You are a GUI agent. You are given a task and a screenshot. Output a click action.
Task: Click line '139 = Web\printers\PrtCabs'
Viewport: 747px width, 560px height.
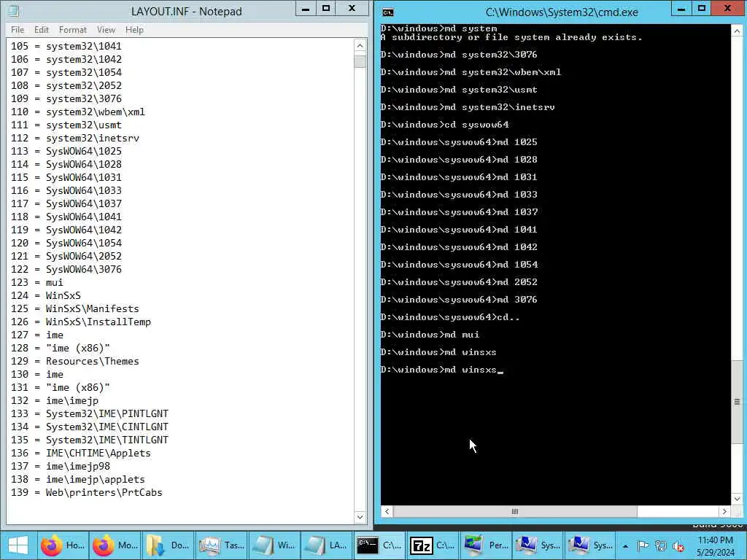pyautogui.click(x=87, y=492)
